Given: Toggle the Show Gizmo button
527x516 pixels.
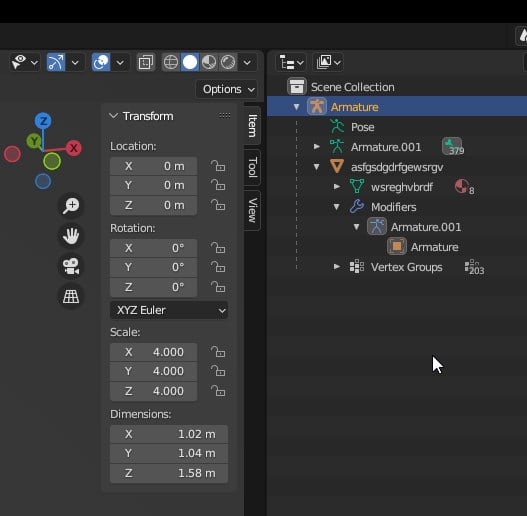Looking at the screenshot, I should (x=56, y=62).
